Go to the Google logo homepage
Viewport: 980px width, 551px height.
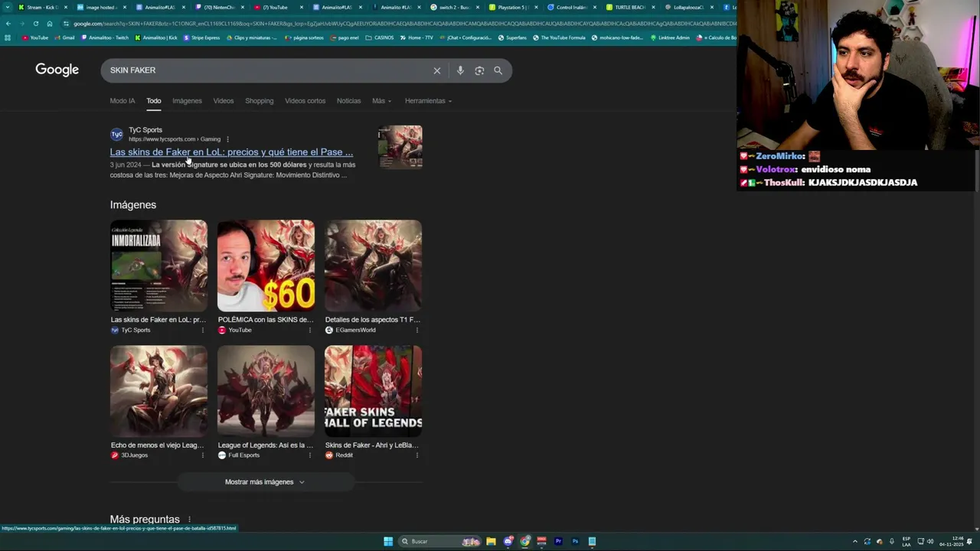click(57, 70)
